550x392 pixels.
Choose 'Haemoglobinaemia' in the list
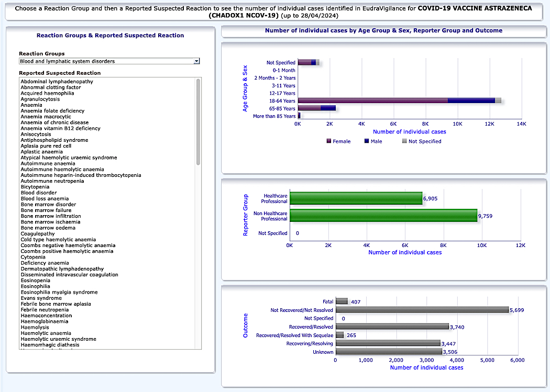[x=44, y=321]
